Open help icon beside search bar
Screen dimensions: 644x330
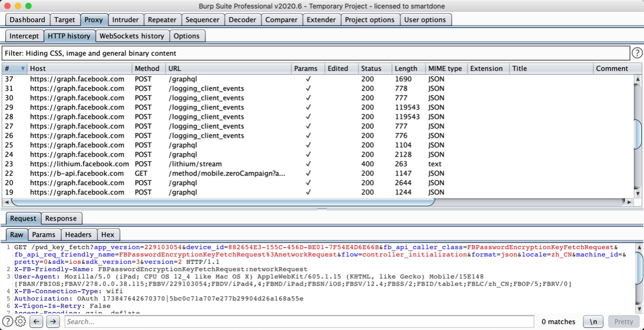(x=8, y=321)
